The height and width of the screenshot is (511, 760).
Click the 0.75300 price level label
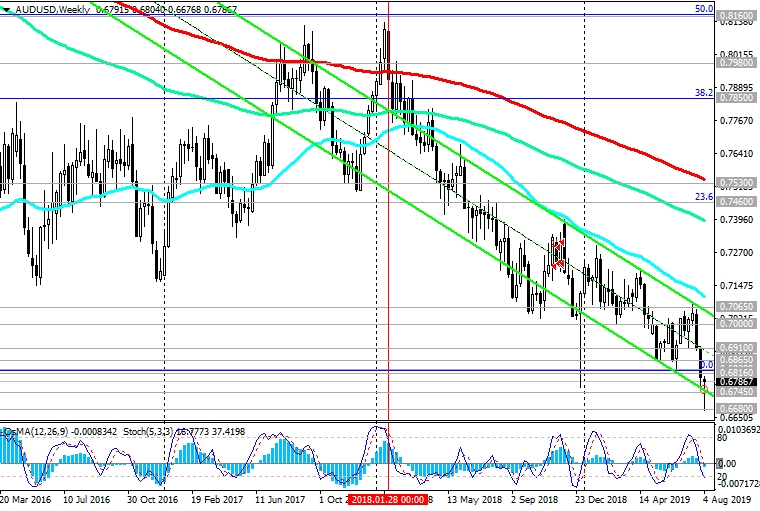[737, 183]
